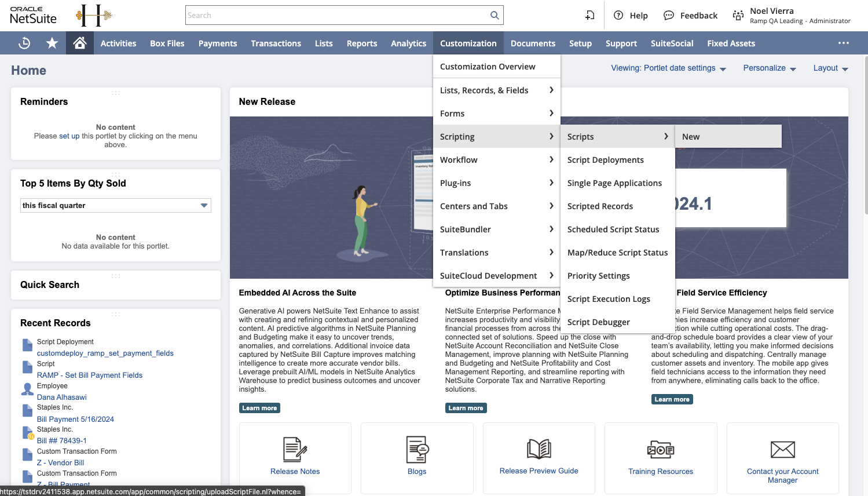Open the Release Notes document icon

(295, 449)
